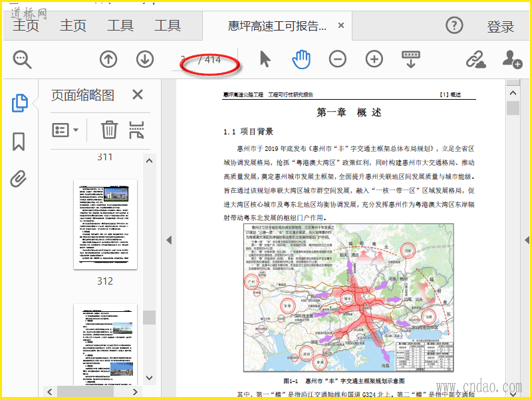Click the find text magnifier icon
The height and width of the screenshot is (399, 532).
click(22, 60)
